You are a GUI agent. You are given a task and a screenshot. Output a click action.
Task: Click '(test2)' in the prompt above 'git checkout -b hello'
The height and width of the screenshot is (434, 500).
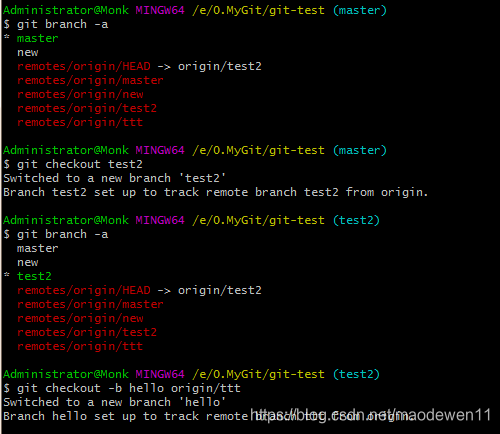[x=356, y=374]
